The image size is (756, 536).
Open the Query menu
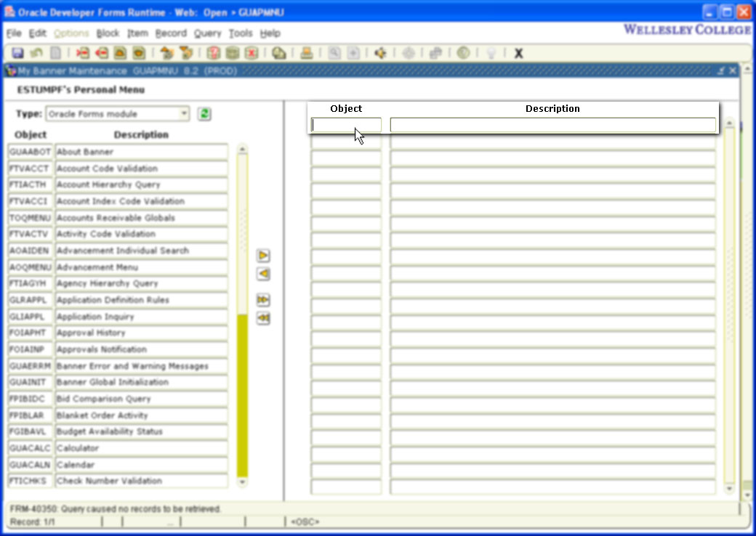point(207,33)
